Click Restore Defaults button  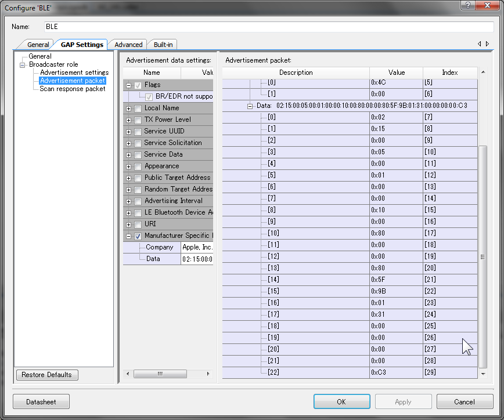[x=47, y=375]
